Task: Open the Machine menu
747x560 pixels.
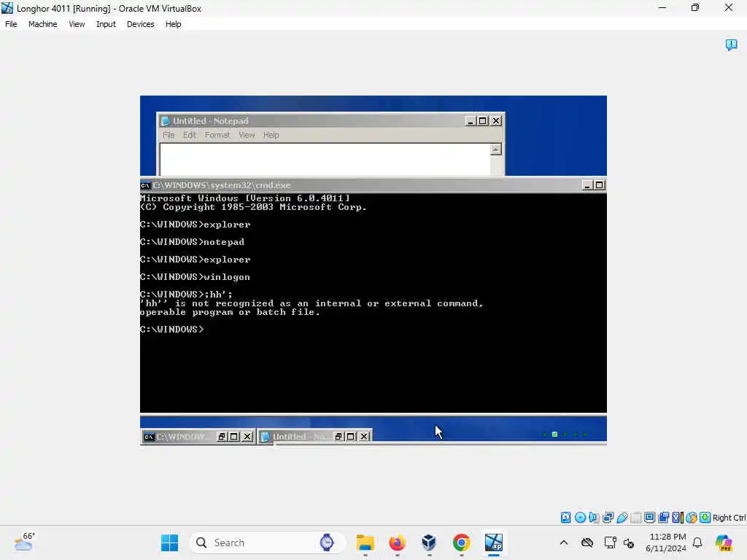Action: click(x=42, y=24)
